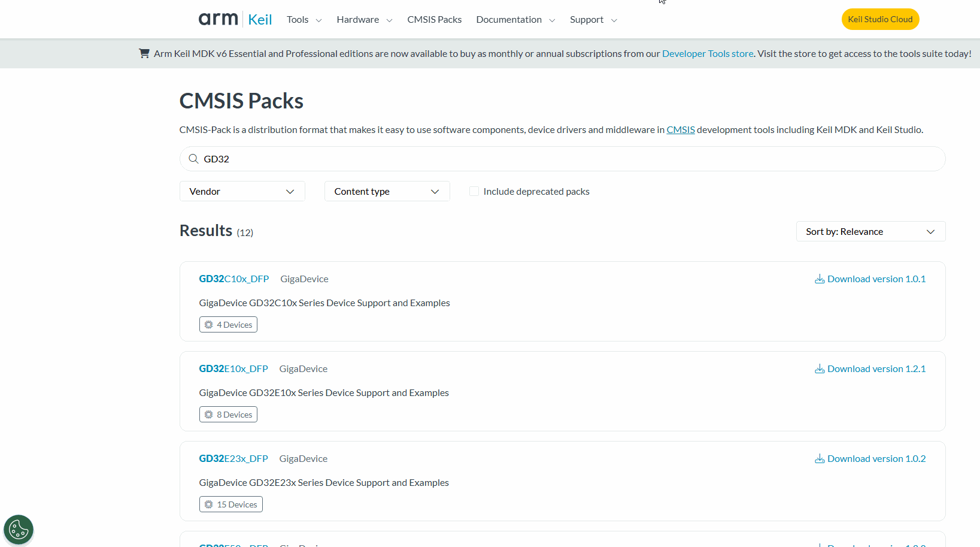Expand the Tools menu
980x547 pixels.
304,20
